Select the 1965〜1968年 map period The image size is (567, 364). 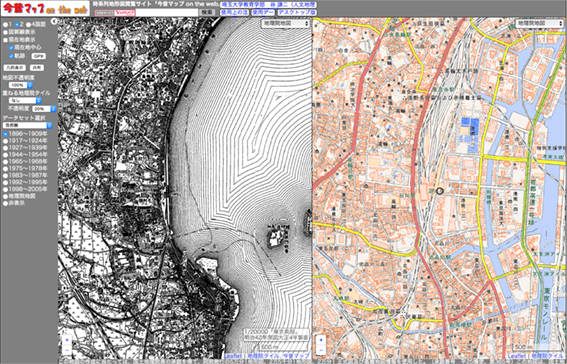pyautogui.click(x=5, y=162)
